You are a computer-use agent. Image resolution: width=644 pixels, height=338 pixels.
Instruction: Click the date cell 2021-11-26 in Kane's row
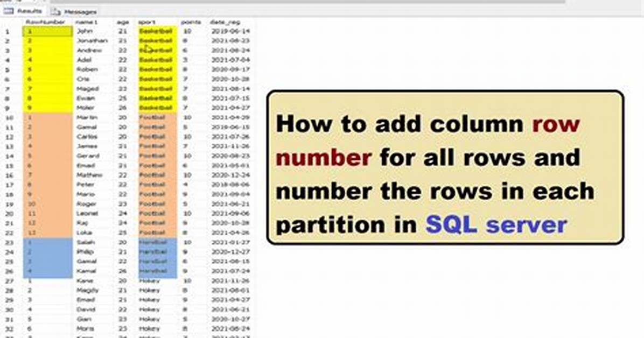click(230, 281)
